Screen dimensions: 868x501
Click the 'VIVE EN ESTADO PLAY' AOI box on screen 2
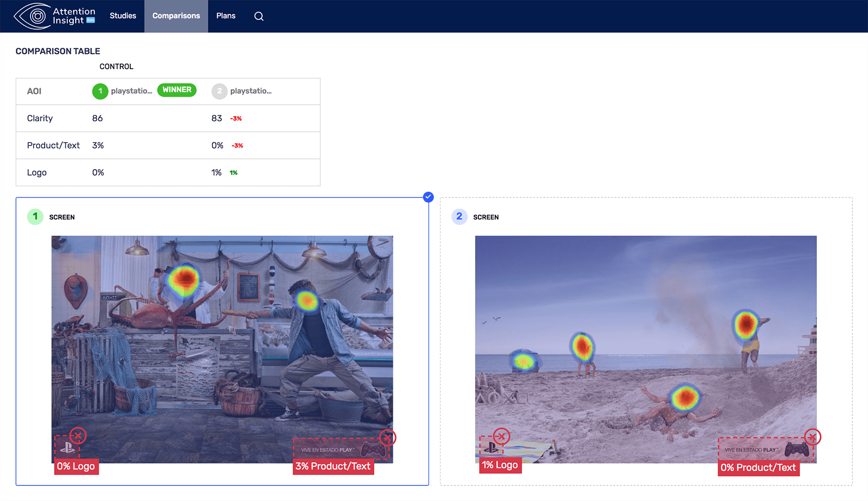click(765, 449)
